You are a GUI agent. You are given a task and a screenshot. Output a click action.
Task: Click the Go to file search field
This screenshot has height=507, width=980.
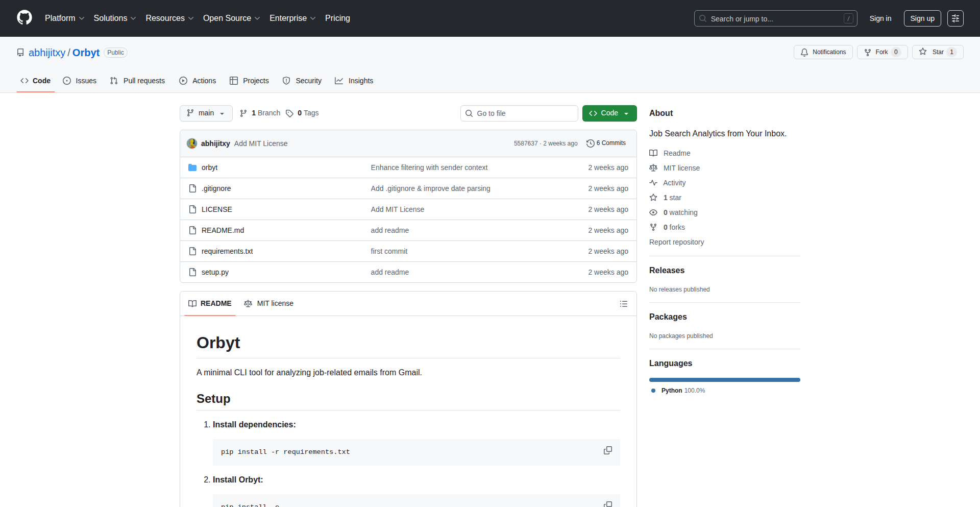[x=519, y=113]
